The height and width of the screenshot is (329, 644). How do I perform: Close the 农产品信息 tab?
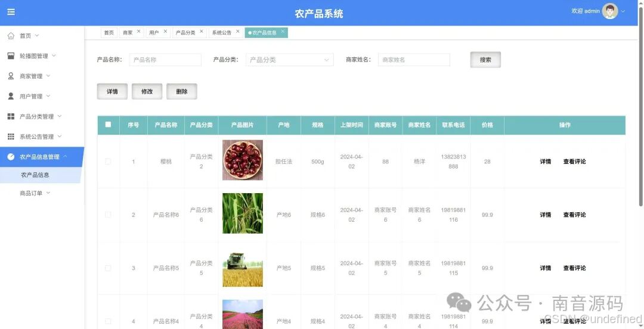[x=283, y=31]
